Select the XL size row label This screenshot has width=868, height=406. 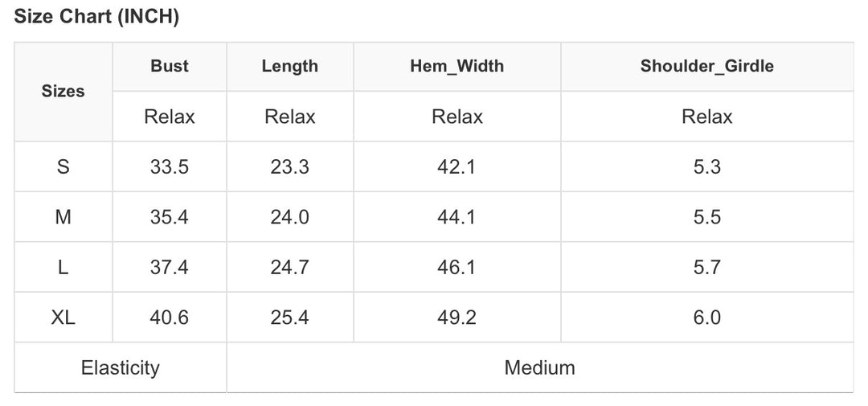[63, 318]
